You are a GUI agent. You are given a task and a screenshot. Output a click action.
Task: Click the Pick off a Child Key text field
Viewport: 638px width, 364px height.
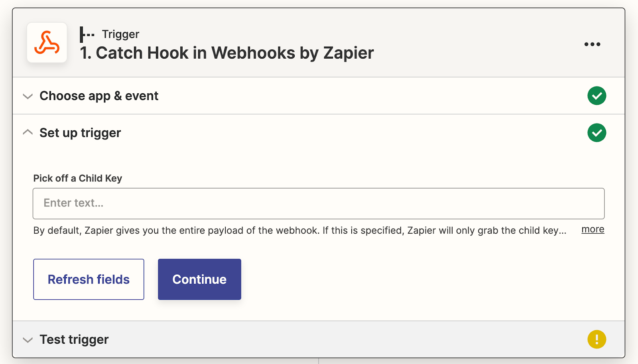click(319, 203)
